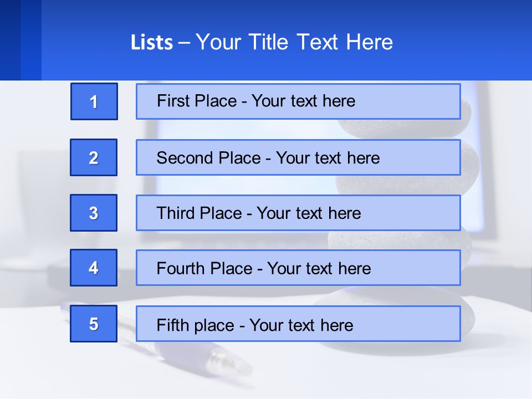Select the Fifth place text box
The image size is (532, 399).
pyautogui.click(x=298, y=324)
